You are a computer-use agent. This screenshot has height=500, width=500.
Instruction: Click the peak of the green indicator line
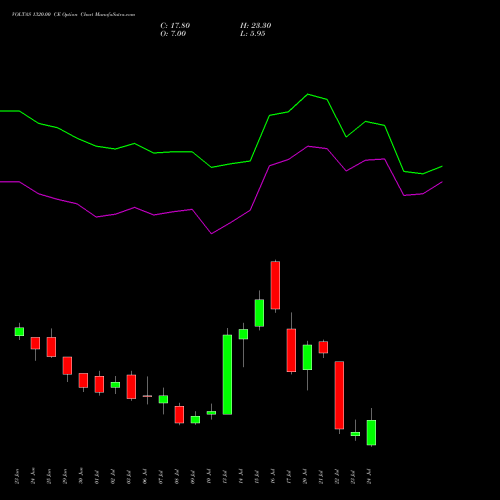[x=308, y=94]
